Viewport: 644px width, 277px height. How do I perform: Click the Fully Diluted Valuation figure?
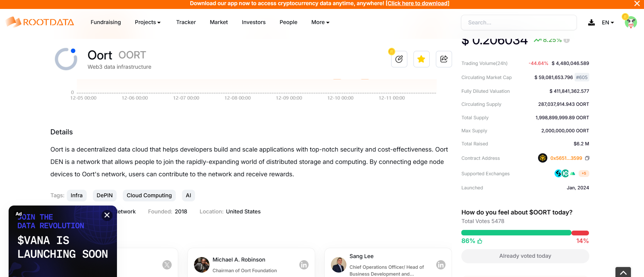point(569,91)
